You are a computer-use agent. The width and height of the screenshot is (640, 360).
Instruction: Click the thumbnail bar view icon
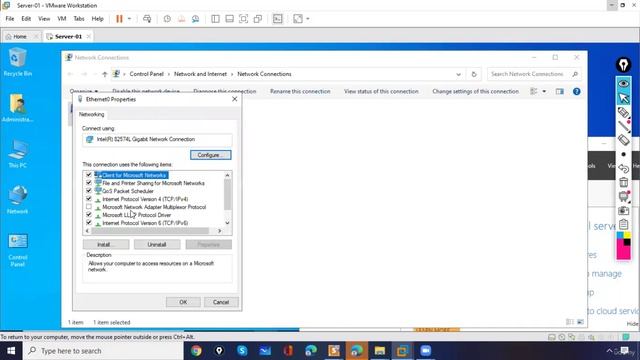click(229, 19)
